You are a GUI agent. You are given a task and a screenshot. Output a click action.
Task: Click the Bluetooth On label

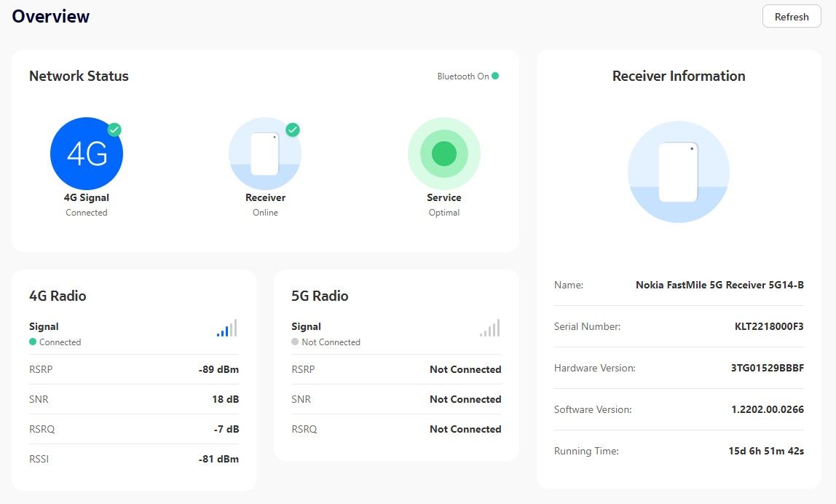[x=463, y=76]
